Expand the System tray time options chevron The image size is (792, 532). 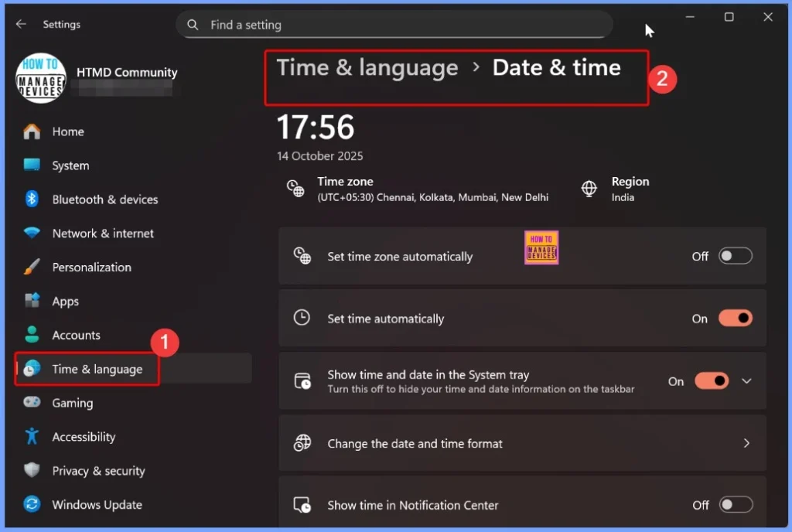click(746, 381)
